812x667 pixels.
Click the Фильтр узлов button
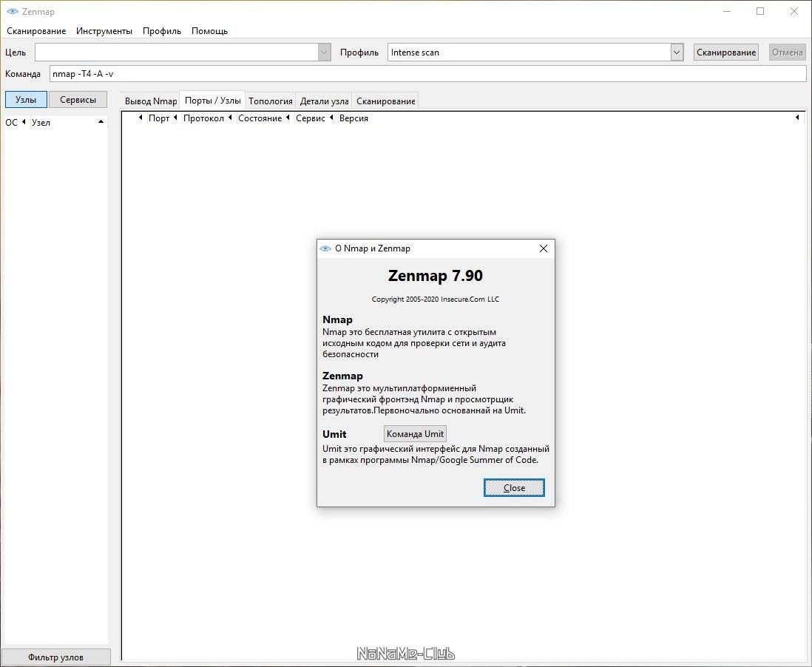(x=55, y=657)
